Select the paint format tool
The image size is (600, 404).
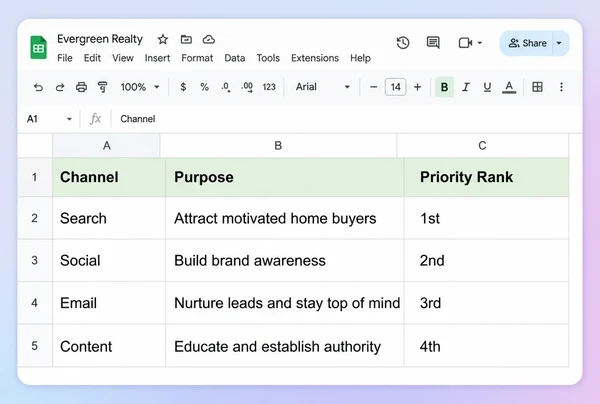click(103, 87)
